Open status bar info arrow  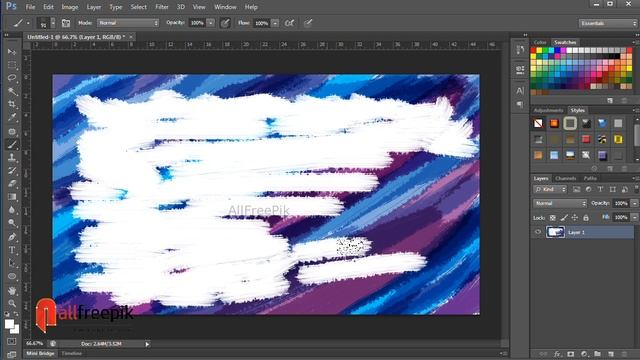point(147,344)
